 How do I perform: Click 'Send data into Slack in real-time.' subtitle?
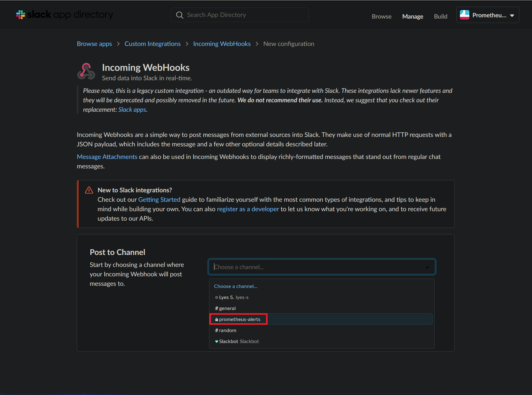pos(147,78)
